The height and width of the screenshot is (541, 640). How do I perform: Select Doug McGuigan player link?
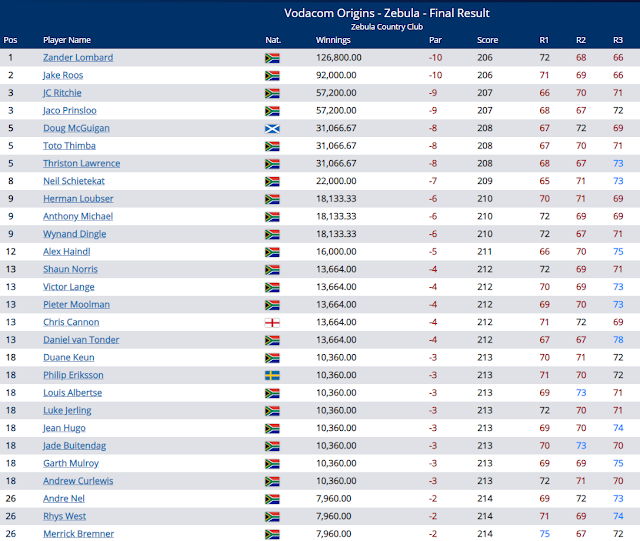76,128
